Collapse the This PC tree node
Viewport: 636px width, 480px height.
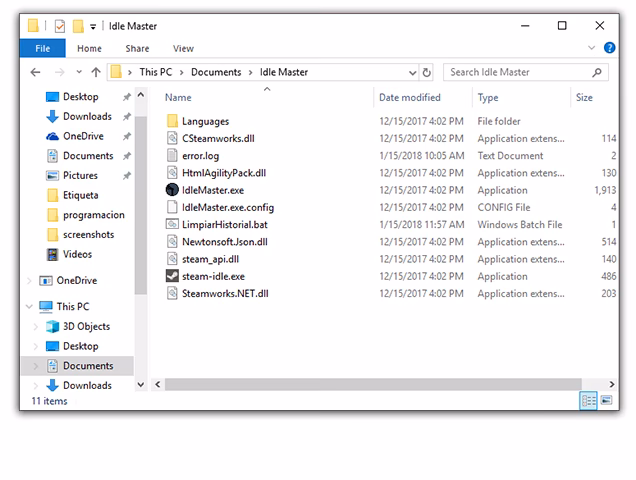tap(29, 306)
